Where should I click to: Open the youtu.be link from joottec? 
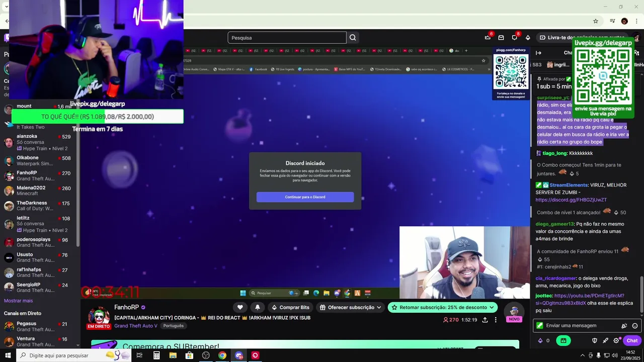(x=580, y=299)
